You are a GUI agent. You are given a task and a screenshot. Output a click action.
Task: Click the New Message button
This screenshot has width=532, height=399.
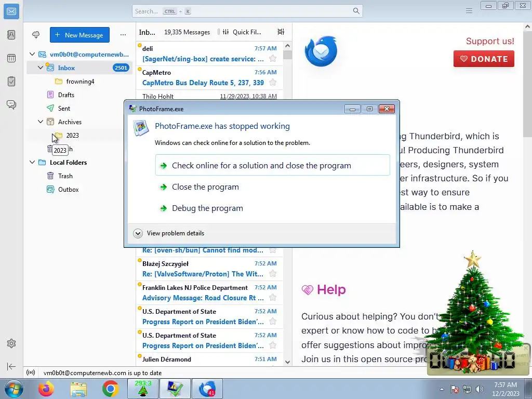pyautogui.click(x=79, y=35)
